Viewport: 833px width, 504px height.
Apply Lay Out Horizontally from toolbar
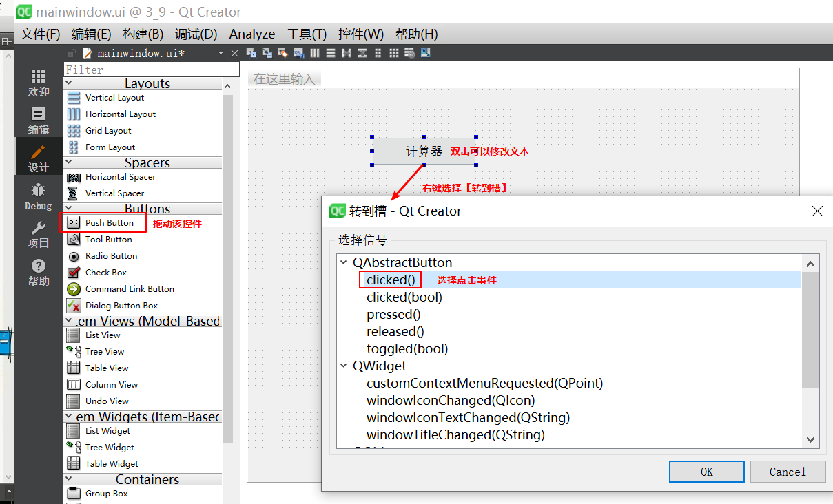pos(315,53)
